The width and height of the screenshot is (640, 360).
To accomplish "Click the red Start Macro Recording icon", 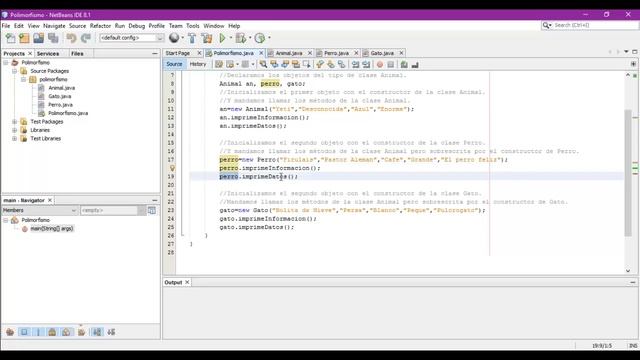I will (380, 64).
